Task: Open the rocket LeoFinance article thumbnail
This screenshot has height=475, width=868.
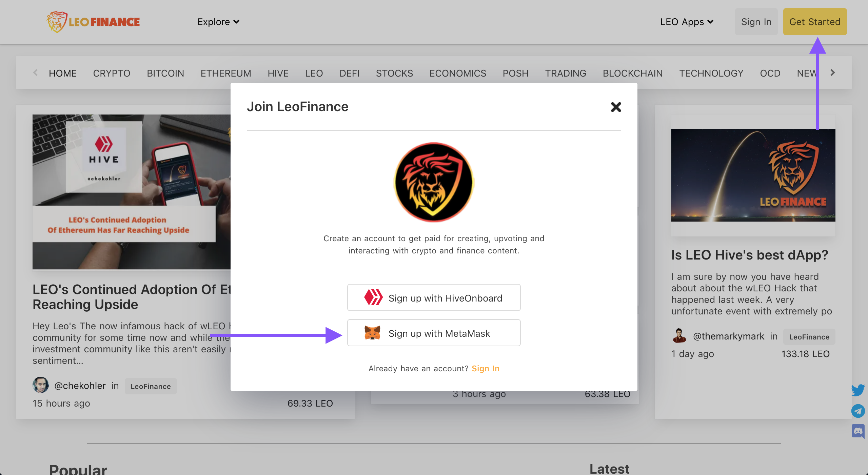Action: coord(753,175)
